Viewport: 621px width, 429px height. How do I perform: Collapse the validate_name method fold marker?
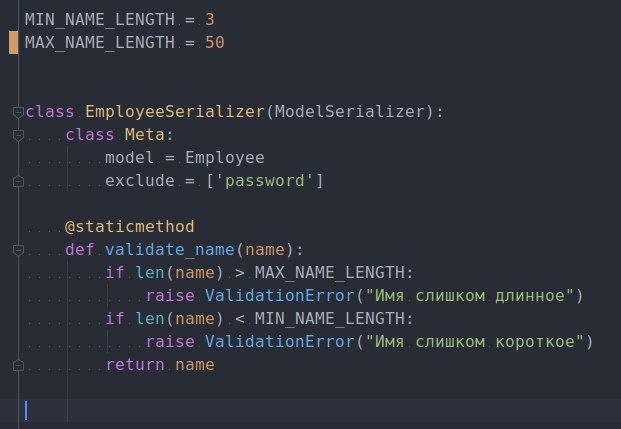[x=18, y=250]
